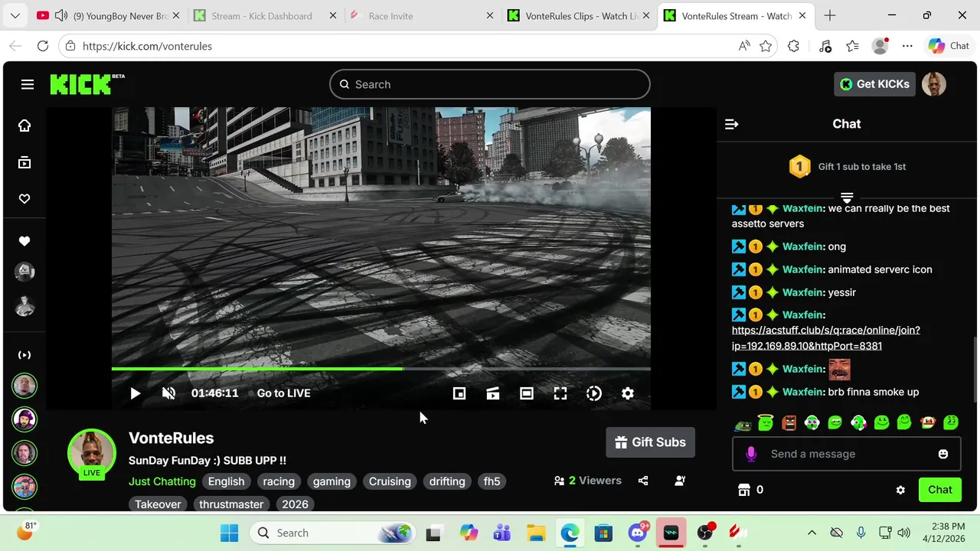Share the stream using the share icon
980x551 pixels.
[643, 481]
